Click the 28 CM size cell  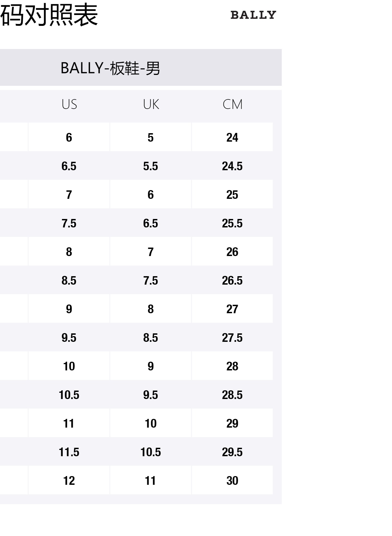click(x=232, y=366)
